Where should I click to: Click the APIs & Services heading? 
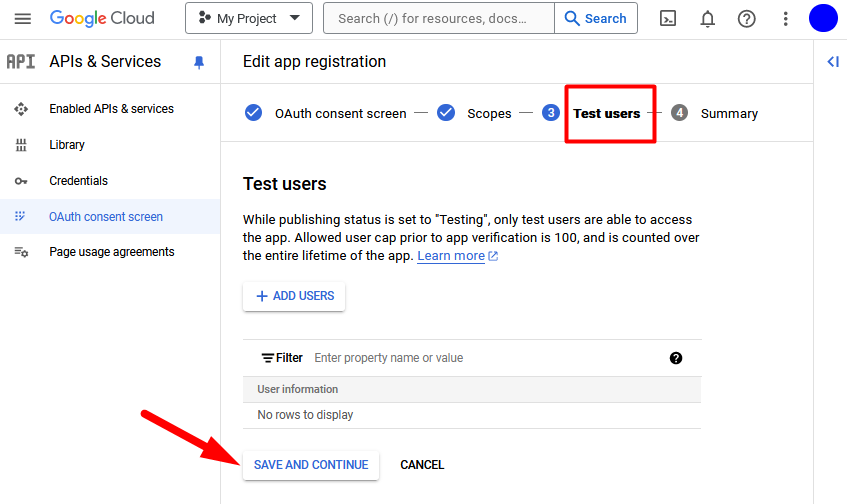pyautogui.click(x=105, y=62)
